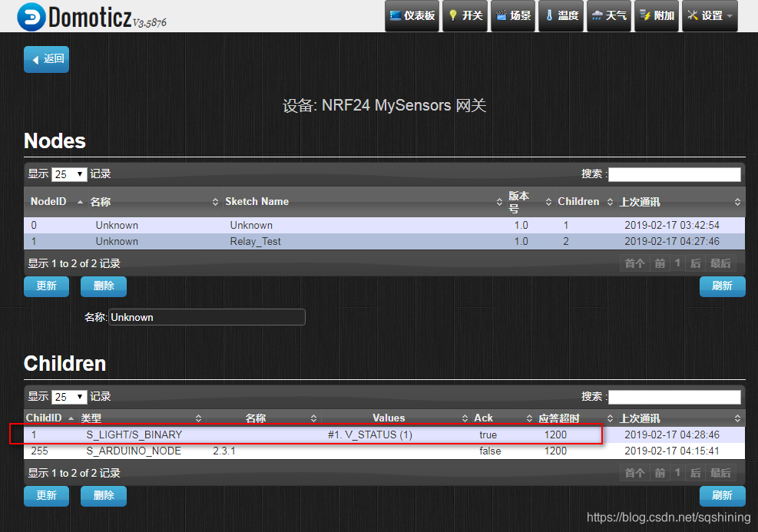Click the Domoticz logo icon

[x=31, y=17]
